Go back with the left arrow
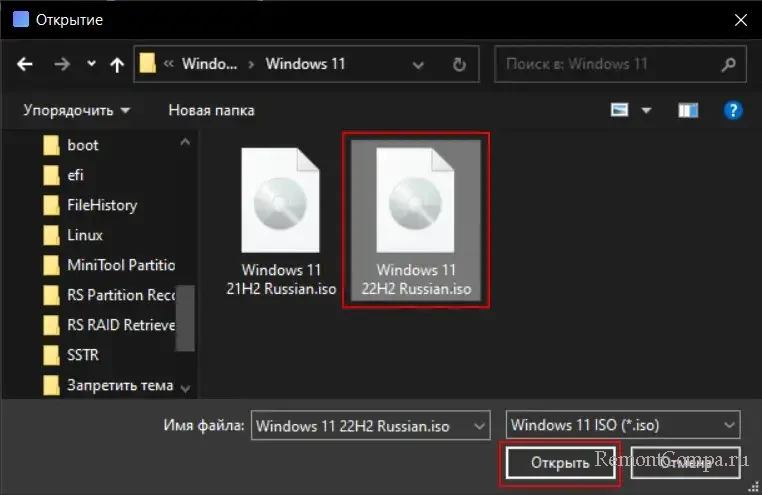The width and height of the screenshot is (762, 495). [x=25, y=64]
